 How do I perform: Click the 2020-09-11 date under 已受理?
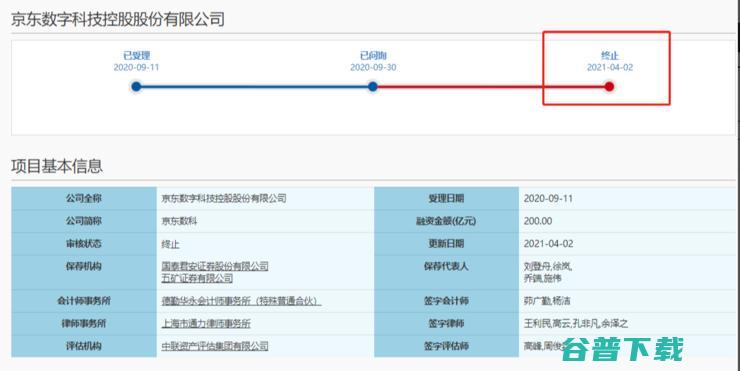[x=136, y=67]
